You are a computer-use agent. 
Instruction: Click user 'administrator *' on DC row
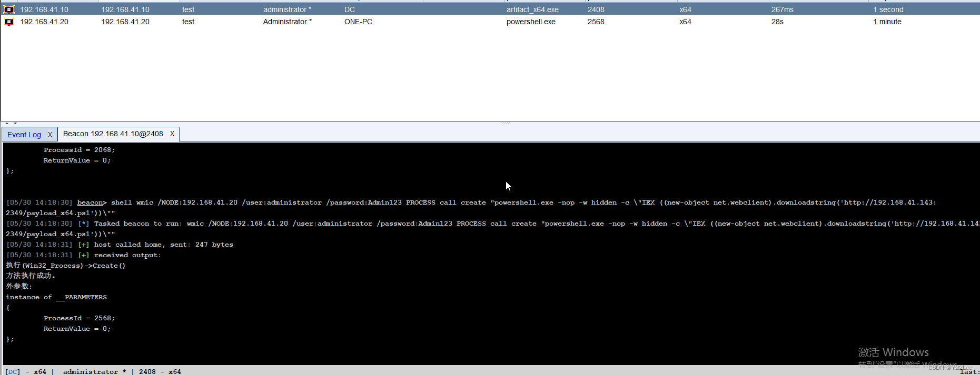[x=287, y=9]
